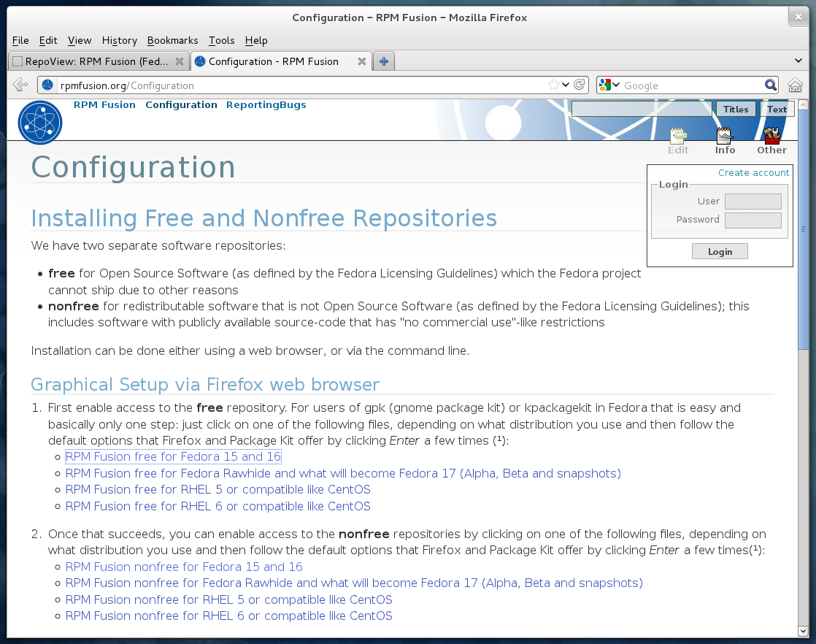Click the 'Installing Free and Nonfree Repositories' heading
816x644 pixels.
(x=263, y=218)
